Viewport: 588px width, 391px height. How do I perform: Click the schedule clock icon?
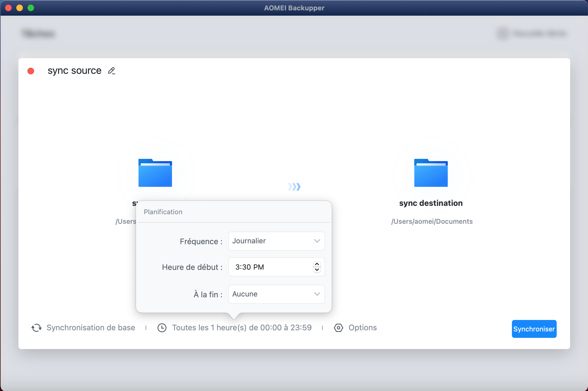pyautogui.click(x=162, y=328)
